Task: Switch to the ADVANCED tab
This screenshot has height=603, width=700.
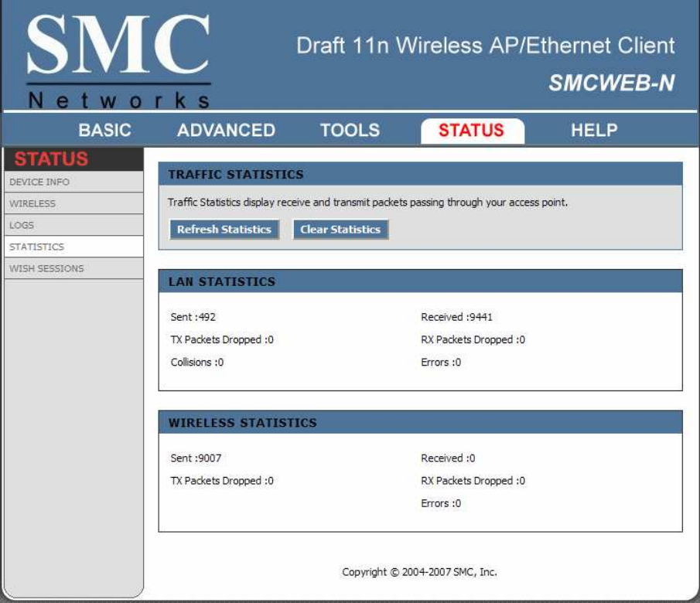Action: [227, 131]
